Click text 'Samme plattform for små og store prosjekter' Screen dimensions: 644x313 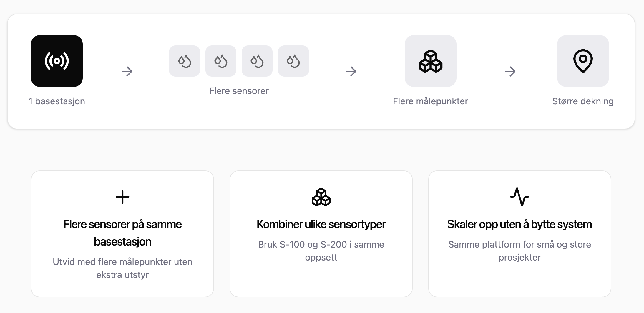click(520, 251)
